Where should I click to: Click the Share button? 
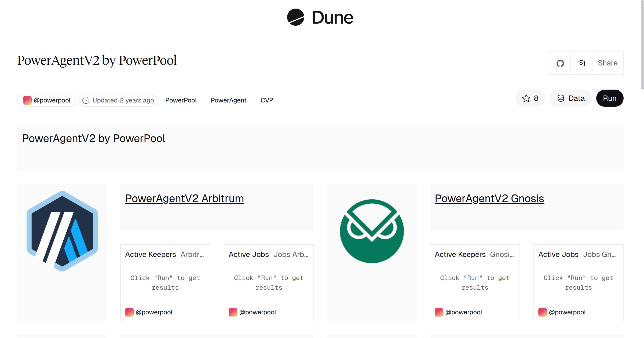(x=608, y=63)
